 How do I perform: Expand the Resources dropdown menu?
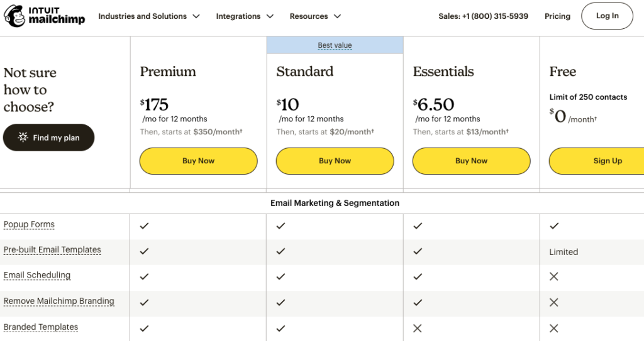click(316, 16)
